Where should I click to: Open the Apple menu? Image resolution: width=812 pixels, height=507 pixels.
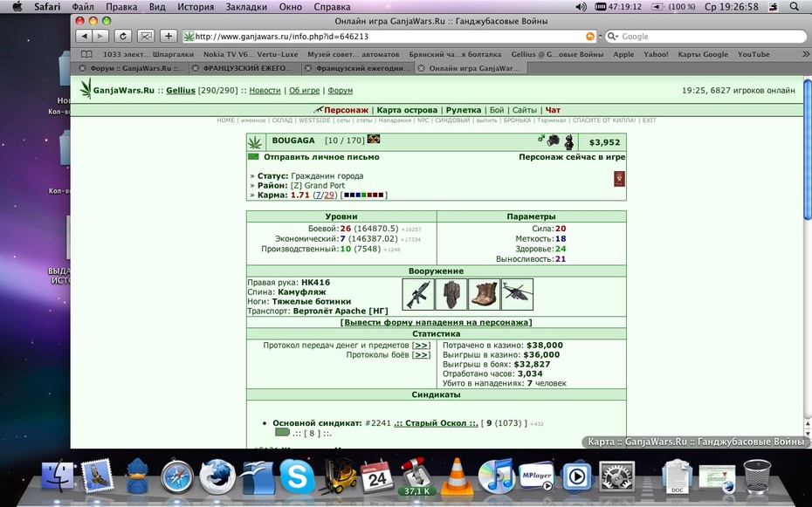coord(17,7)
